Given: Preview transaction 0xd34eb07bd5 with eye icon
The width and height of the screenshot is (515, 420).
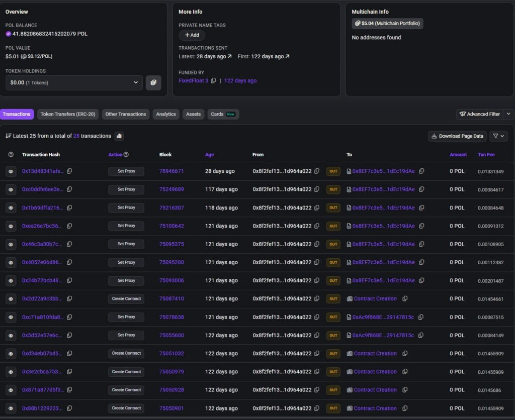Looking at the screenshot, I should click(11, 354).
